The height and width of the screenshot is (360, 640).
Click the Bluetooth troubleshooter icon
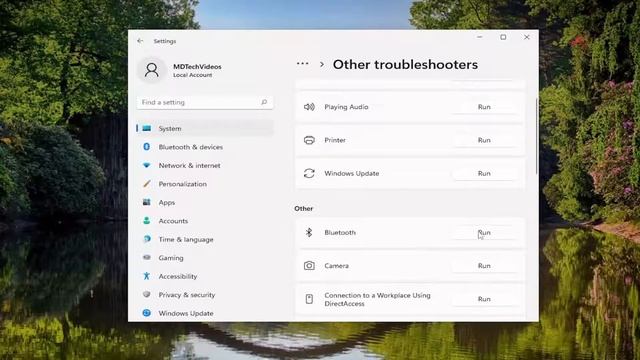coord(309,233)
